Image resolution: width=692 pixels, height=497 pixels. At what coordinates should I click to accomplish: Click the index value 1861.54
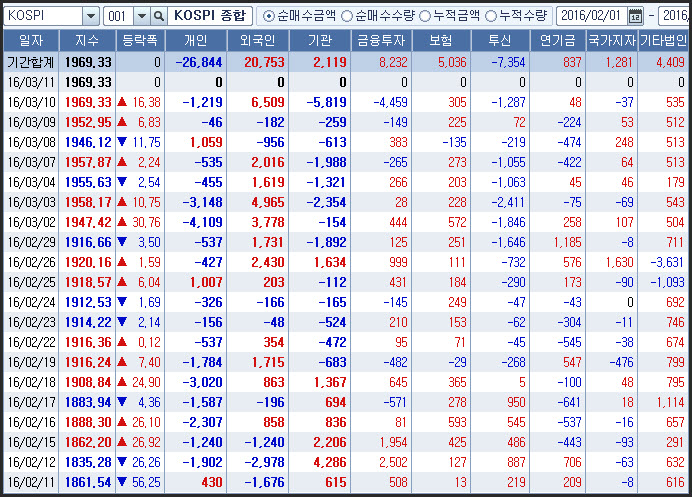pyautogui.click(x=88, y=482)
